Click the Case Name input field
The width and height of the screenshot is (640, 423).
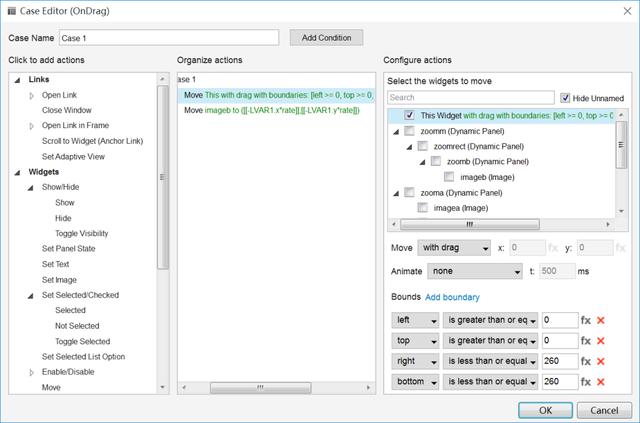click(169, 38)
